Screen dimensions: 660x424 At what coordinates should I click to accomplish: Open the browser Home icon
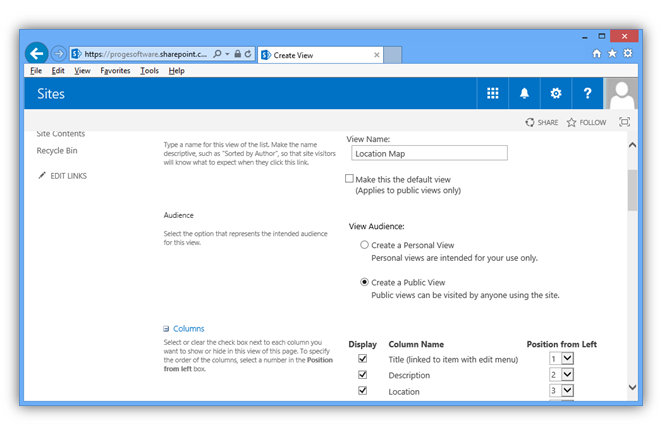(597, 54)
